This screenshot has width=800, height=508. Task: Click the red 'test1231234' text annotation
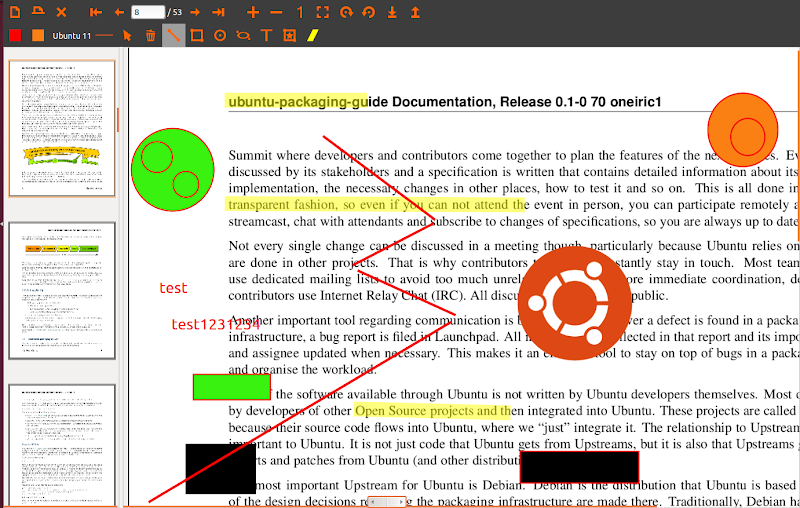tap(215, 324)
